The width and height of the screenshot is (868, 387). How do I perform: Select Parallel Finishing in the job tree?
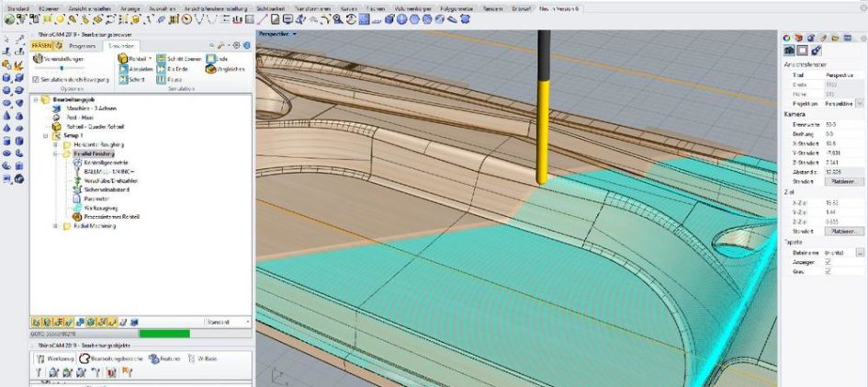click(94, 154)
